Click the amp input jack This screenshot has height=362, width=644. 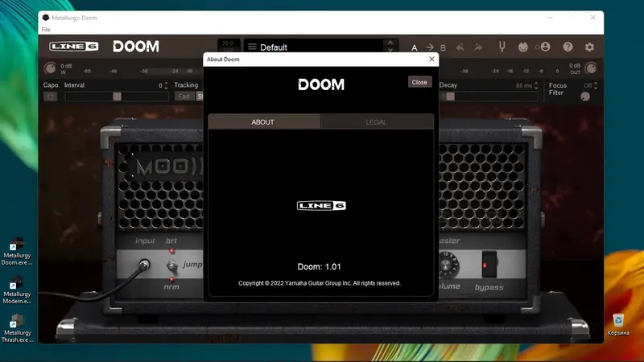click(144, 265)
